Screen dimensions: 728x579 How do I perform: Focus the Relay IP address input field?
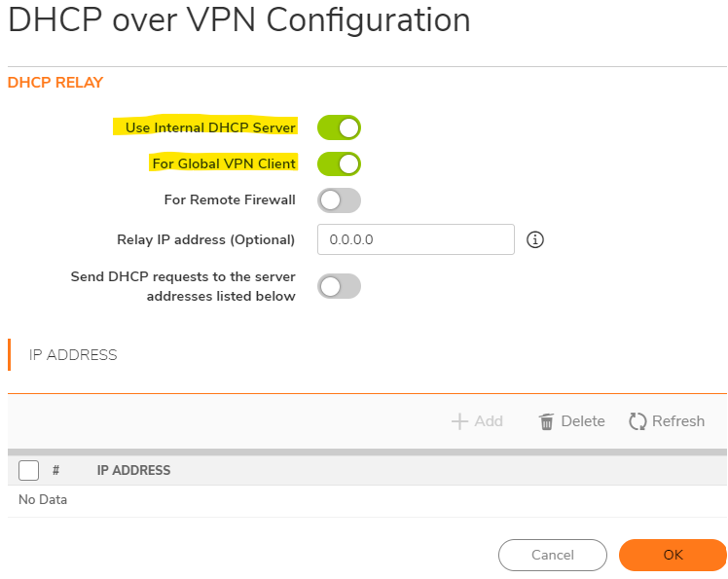point(416,239)
